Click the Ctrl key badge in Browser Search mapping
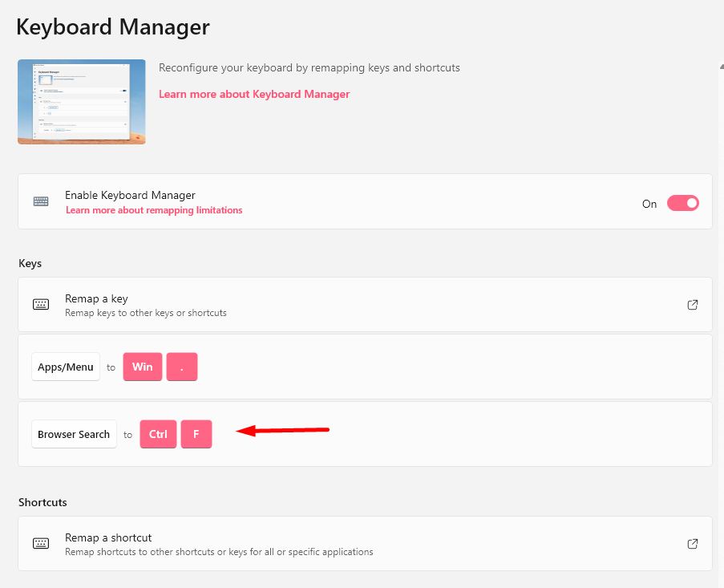724x588 pixels. (x=157, y=434)
